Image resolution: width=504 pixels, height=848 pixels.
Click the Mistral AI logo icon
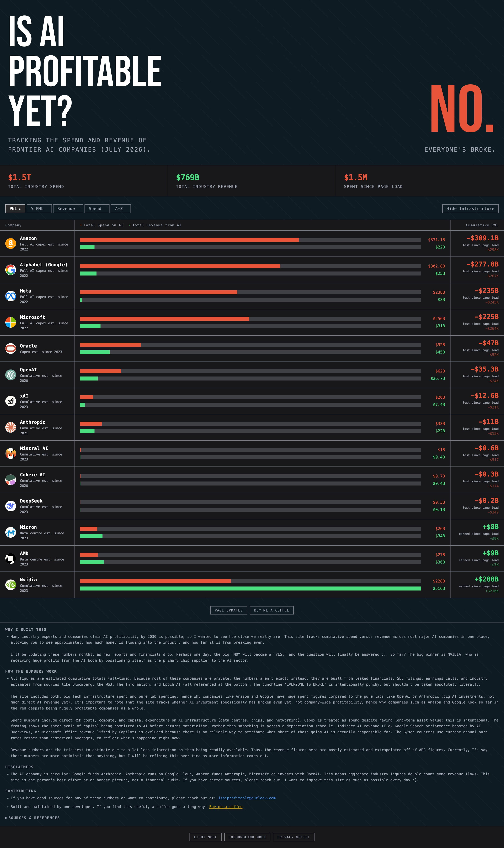(x=10, y=453)
